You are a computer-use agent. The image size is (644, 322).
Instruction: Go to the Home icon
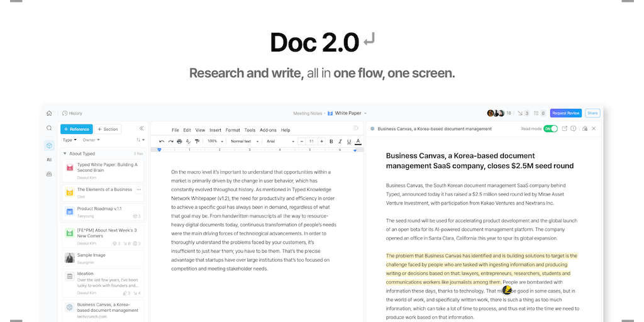coord(49,113)
